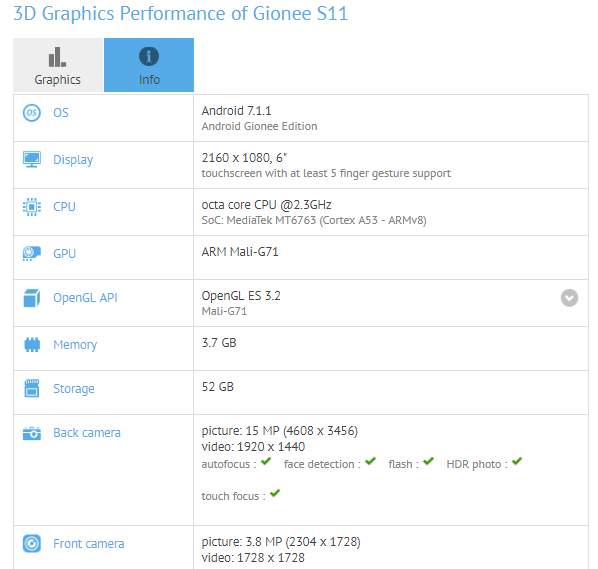Click the 'touch focus :' label

[233, 496]
